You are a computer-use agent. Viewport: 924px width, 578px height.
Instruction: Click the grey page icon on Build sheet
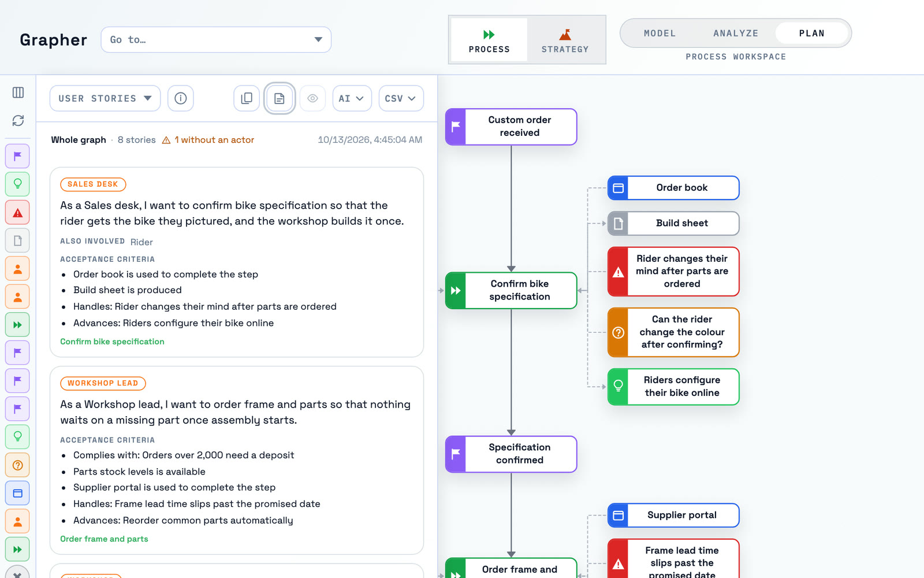pyautogui.click(x=618, y=223)
